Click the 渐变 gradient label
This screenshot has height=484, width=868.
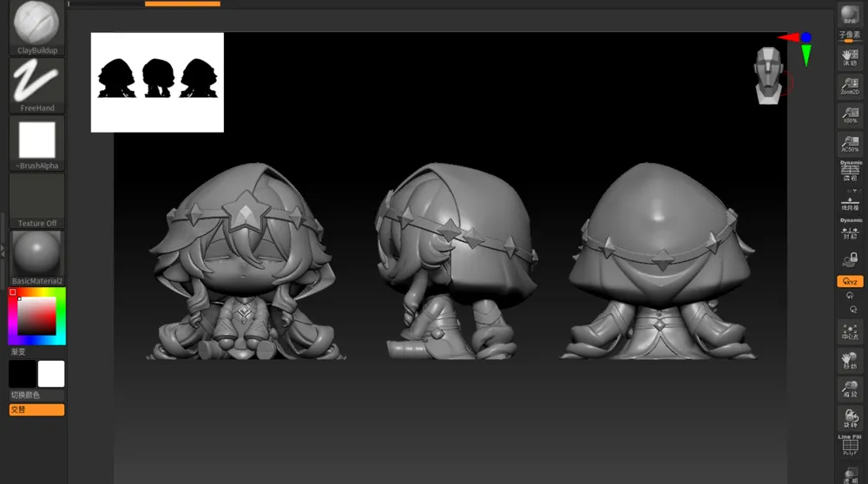tap(18, 352)
